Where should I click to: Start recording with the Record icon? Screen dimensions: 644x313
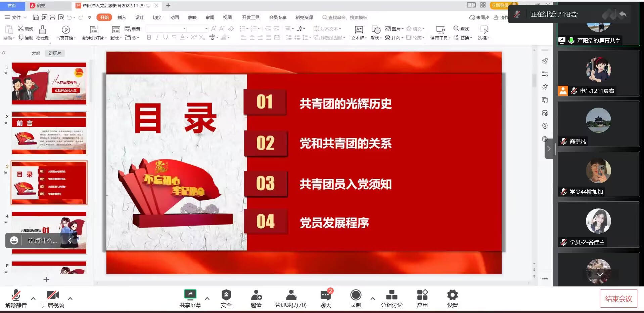click(356, 295)
